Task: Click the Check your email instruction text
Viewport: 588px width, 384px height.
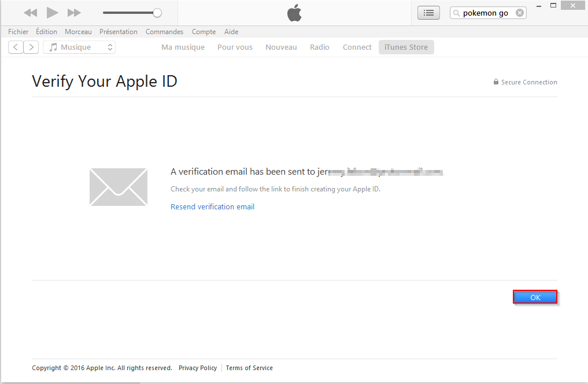Action: pyautogui.click(x=276, y=189)
